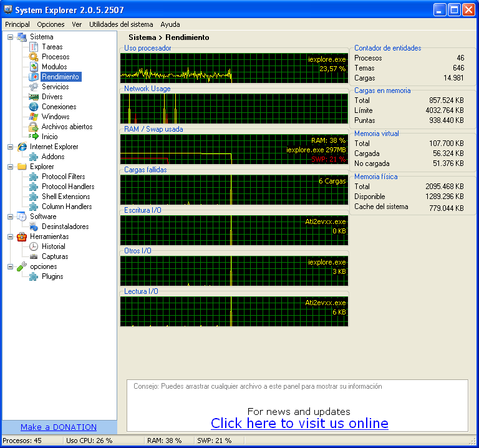479x448 pixels.
Task: Click the Sistema computer icon
Action: (x=22, y=37)
